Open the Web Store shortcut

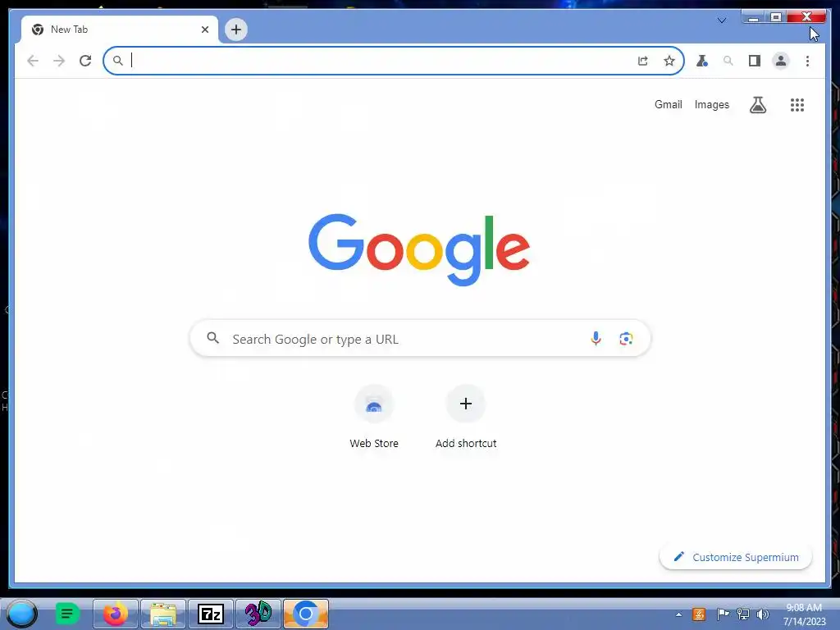click(x=374, y=418)
